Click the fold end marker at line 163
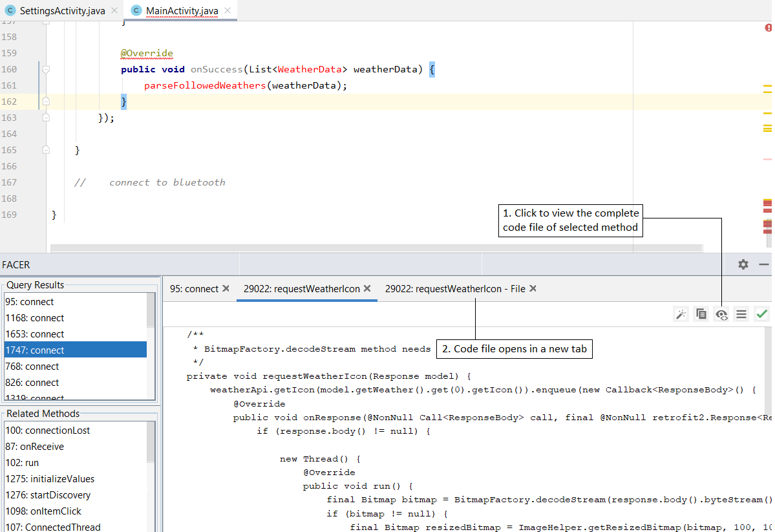 pos(46,118)
